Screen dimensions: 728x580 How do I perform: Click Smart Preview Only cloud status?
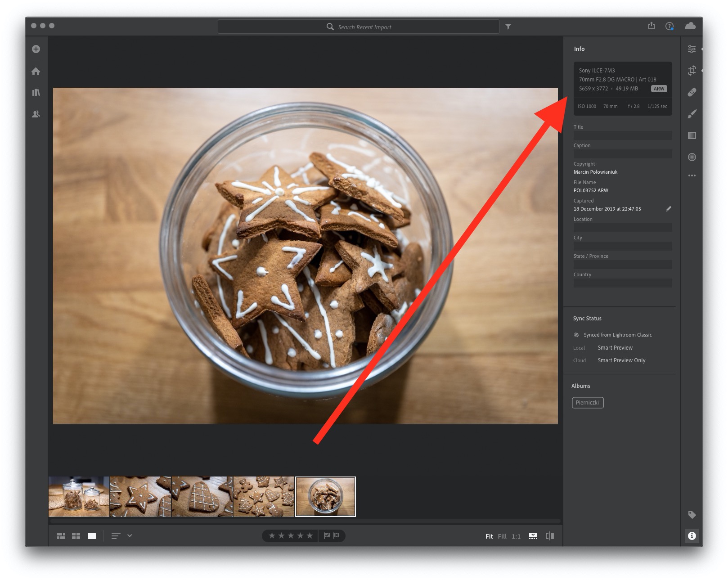pyautogui.click(x=621, y=360)
